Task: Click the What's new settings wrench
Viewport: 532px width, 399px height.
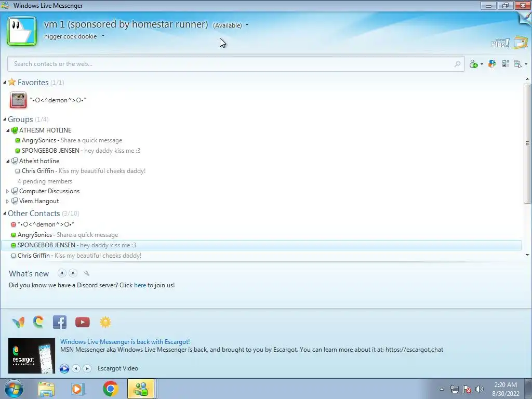Action: (87, 273)
